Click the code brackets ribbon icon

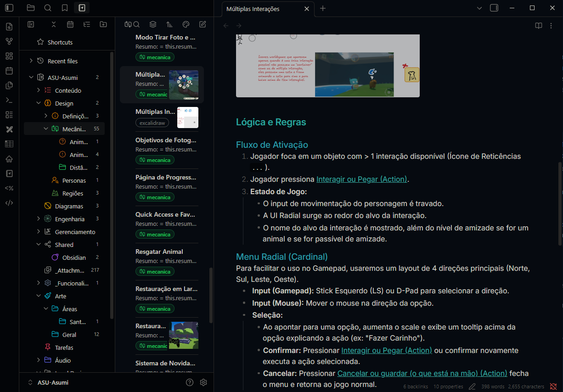pyautogui.click(x=9, y=203)
